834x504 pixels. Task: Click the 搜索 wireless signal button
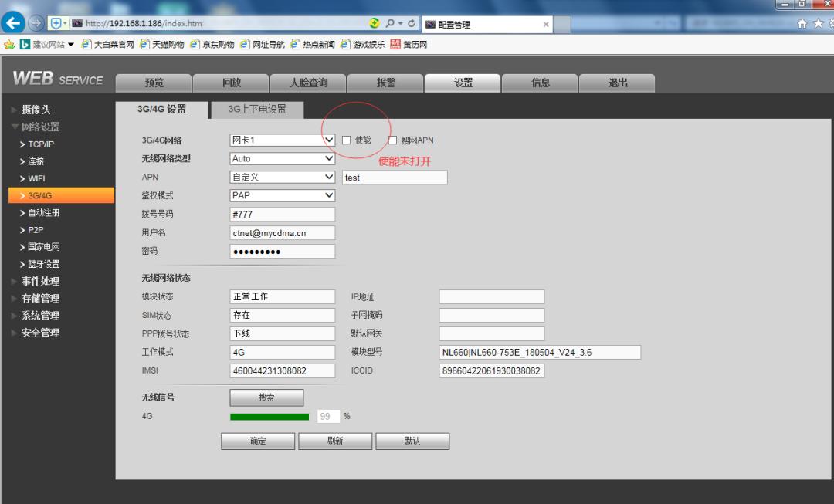tap(266, 397)
